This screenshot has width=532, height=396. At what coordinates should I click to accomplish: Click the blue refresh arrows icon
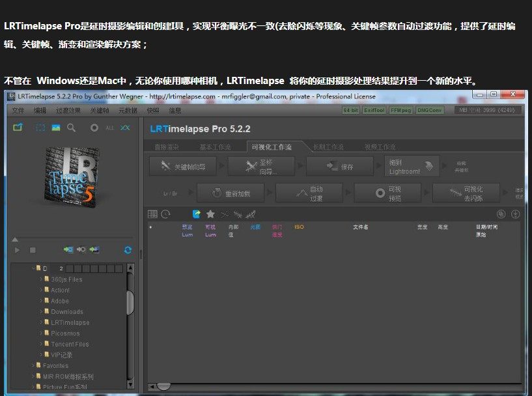click(x=128, y=250)
